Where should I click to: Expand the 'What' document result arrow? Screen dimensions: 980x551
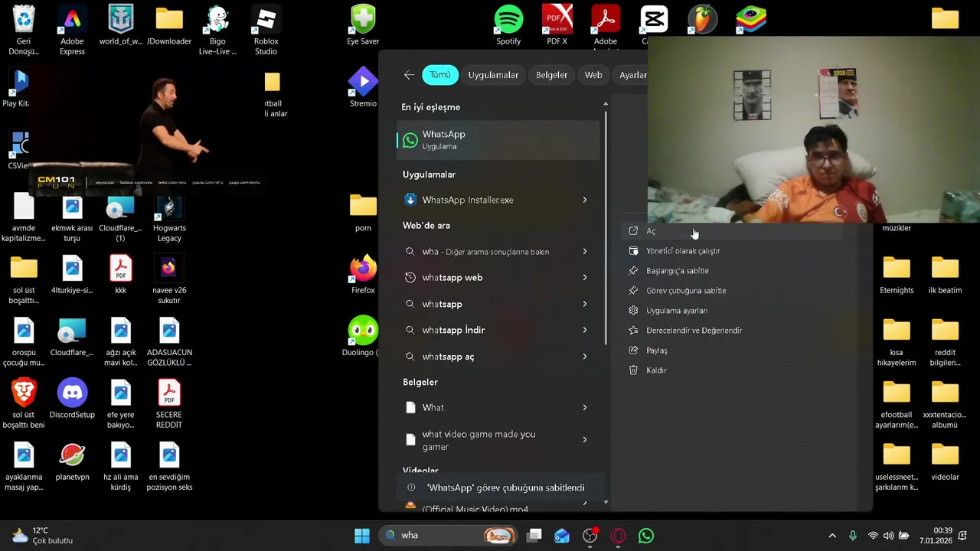[x=585, y=408]
